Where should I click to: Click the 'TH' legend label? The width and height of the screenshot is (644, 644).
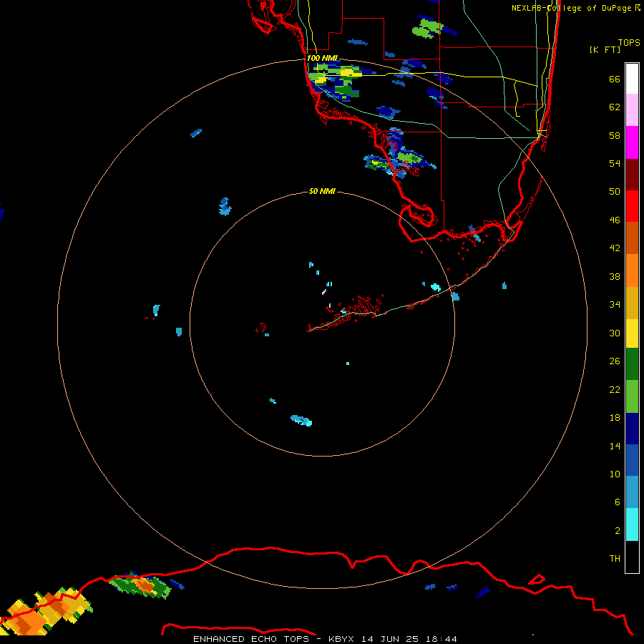(615, 558)
